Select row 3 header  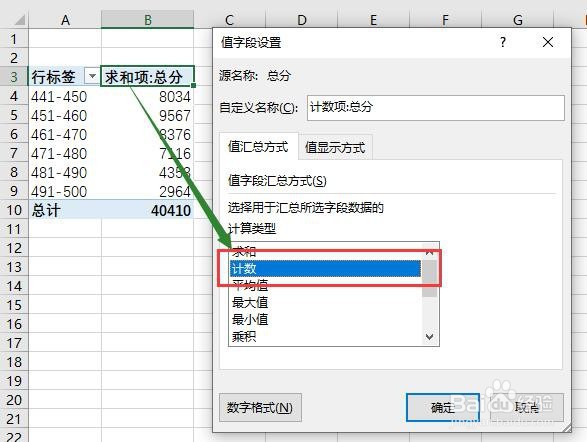click(x=14, y=77)
